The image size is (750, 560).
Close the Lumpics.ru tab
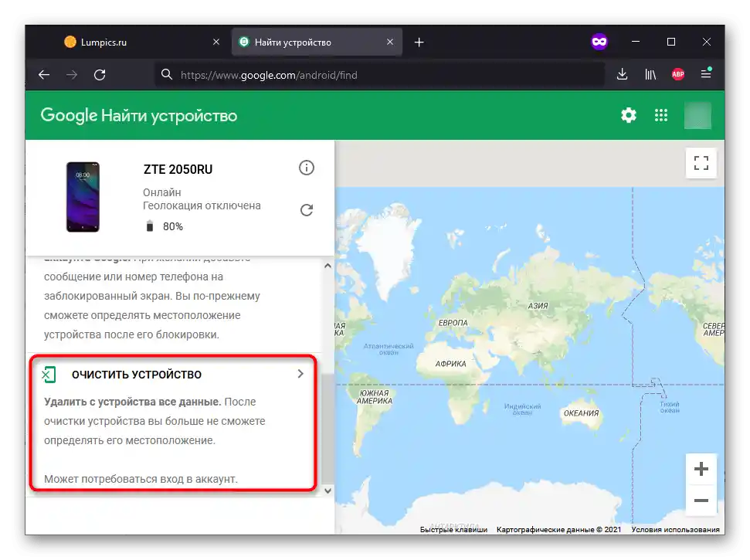216,42
